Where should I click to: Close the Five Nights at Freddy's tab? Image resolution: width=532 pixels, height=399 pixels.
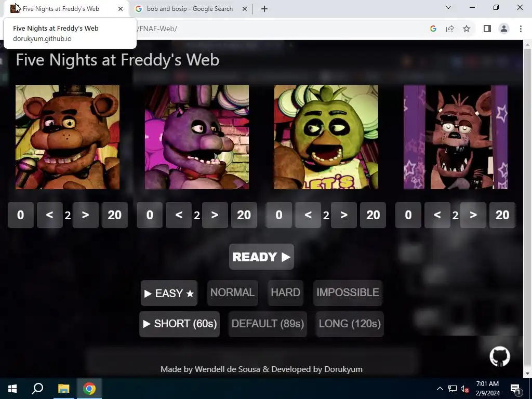pyautogui.click(x=121, y=9)
